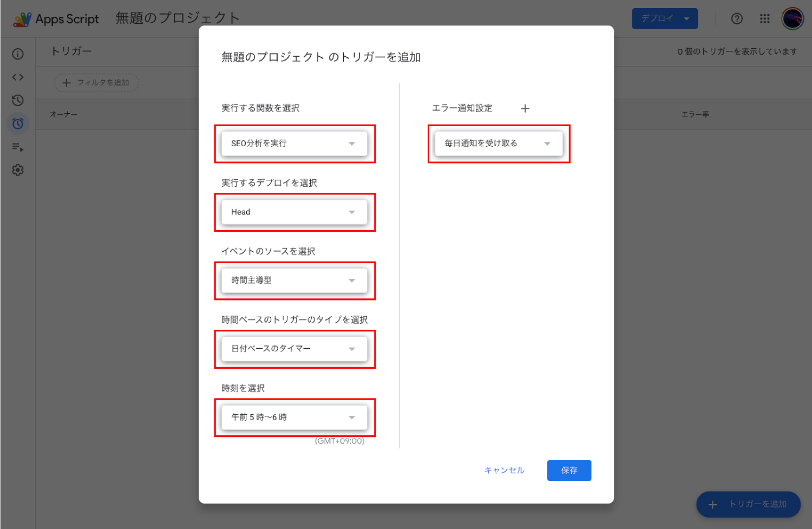Open the Overview info icon in sidebar
This screenshot has height=529, width=812.
pos(18,54)
